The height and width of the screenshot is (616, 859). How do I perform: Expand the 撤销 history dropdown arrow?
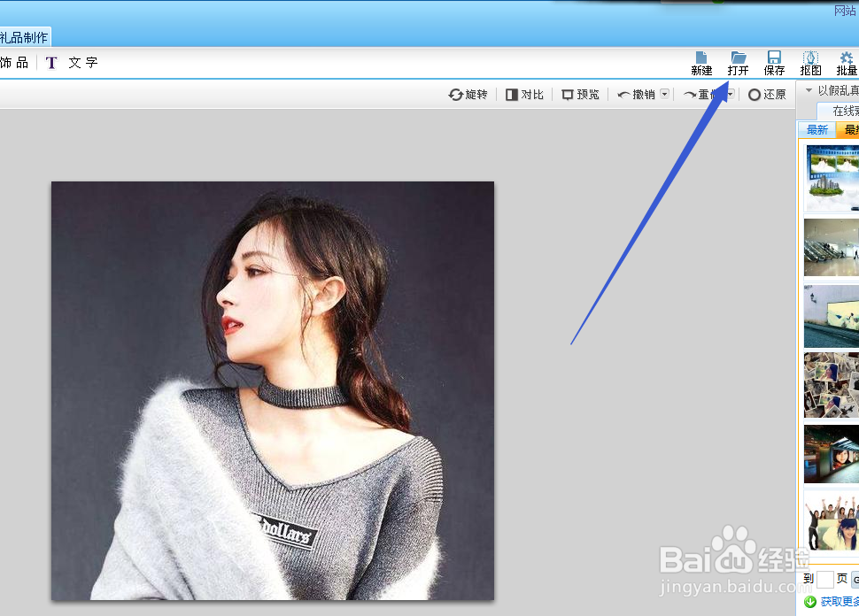click(x=664, y=94)
